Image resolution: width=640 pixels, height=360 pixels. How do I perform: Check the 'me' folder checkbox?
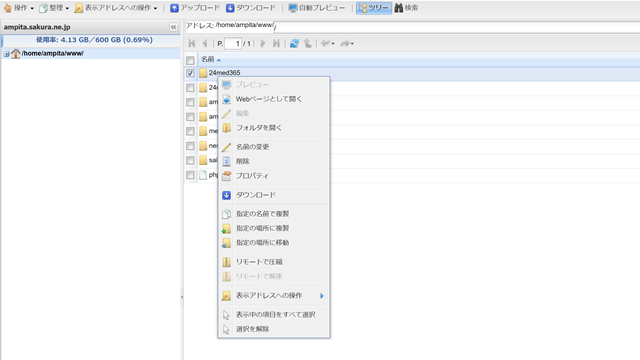tap(190, 131)
